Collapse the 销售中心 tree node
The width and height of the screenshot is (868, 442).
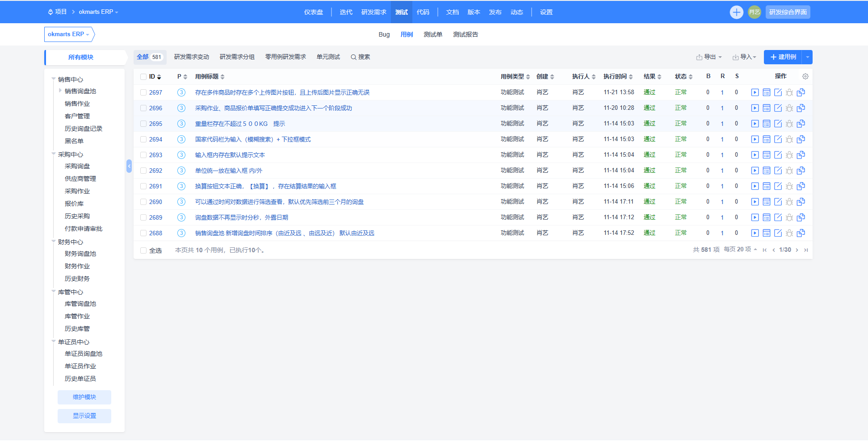point(54,79)
